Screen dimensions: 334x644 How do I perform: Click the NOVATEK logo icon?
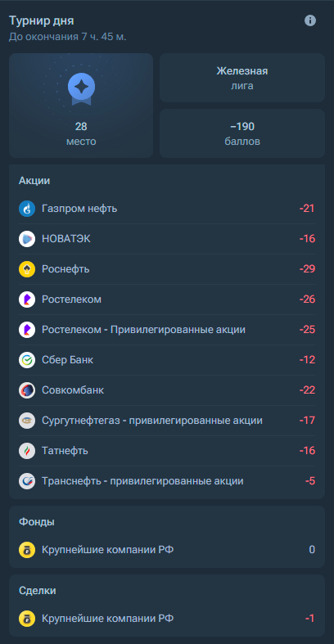[27, 239]
